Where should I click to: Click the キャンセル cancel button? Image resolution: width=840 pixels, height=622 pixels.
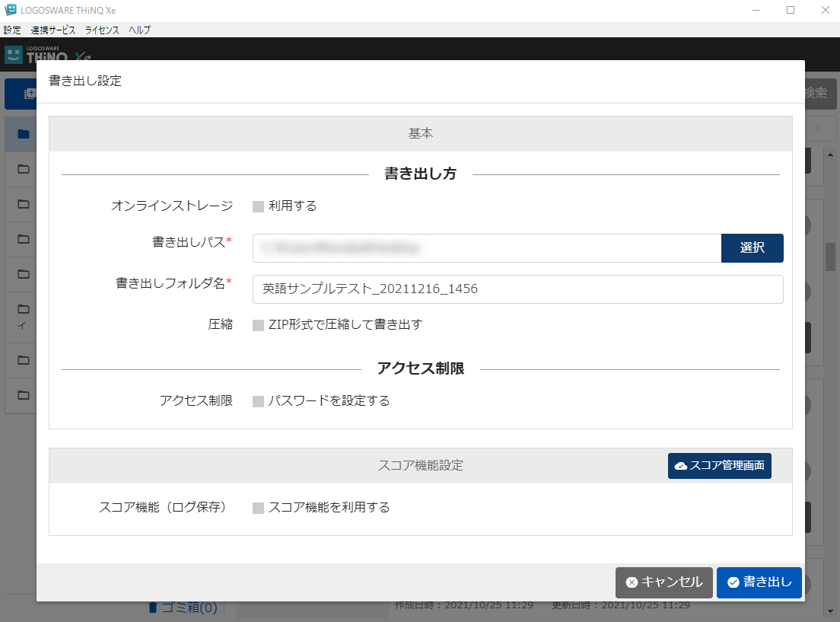663,582
